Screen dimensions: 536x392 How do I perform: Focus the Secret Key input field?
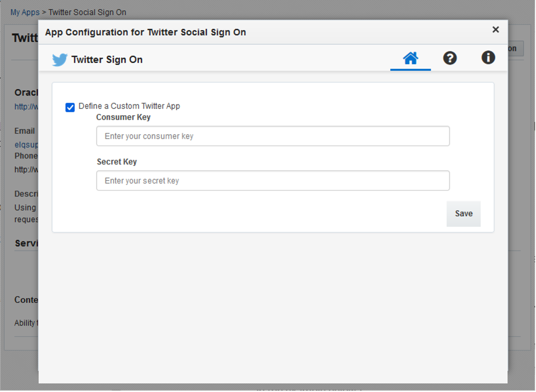point(273,181)
